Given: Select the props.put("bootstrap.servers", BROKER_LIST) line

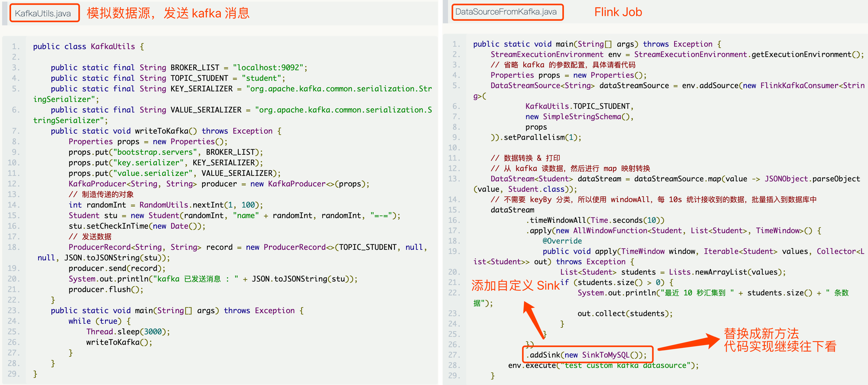Looking at the screenshot, I should (x=165, y=152).
